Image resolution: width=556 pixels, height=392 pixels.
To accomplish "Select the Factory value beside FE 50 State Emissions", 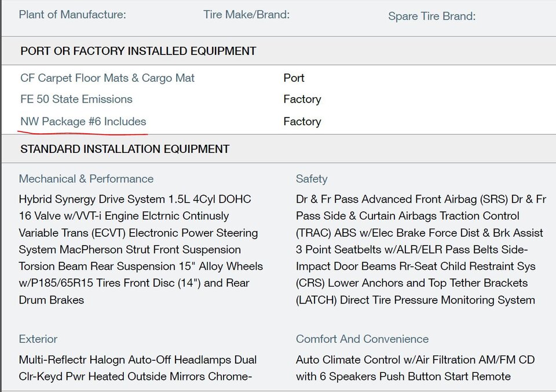I will (302, 99).
